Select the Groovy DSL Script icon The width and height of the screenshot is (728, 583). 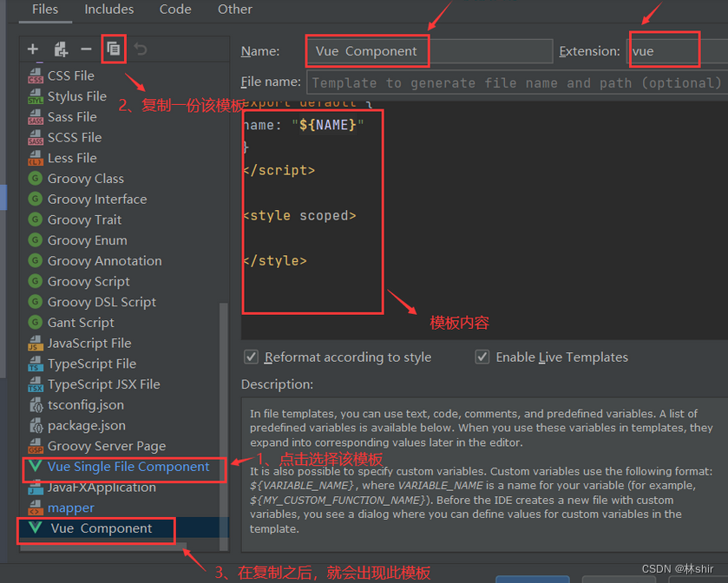pyautogui.click(x=36, y=302)
